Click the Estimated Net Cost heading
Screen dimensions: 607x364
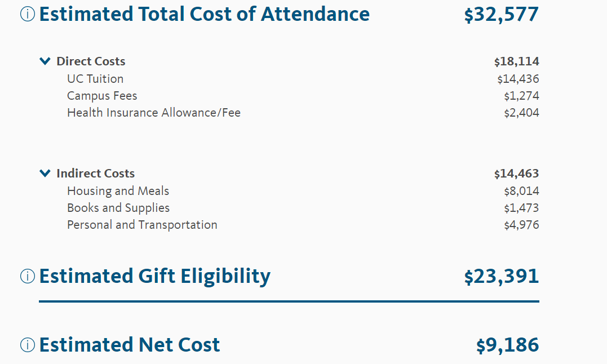tap(130, 345)
